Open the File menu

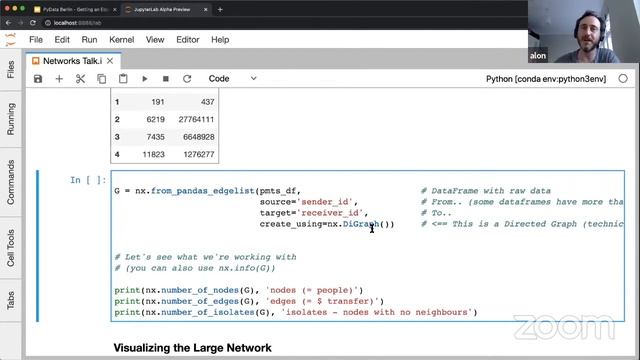[36, 40]
